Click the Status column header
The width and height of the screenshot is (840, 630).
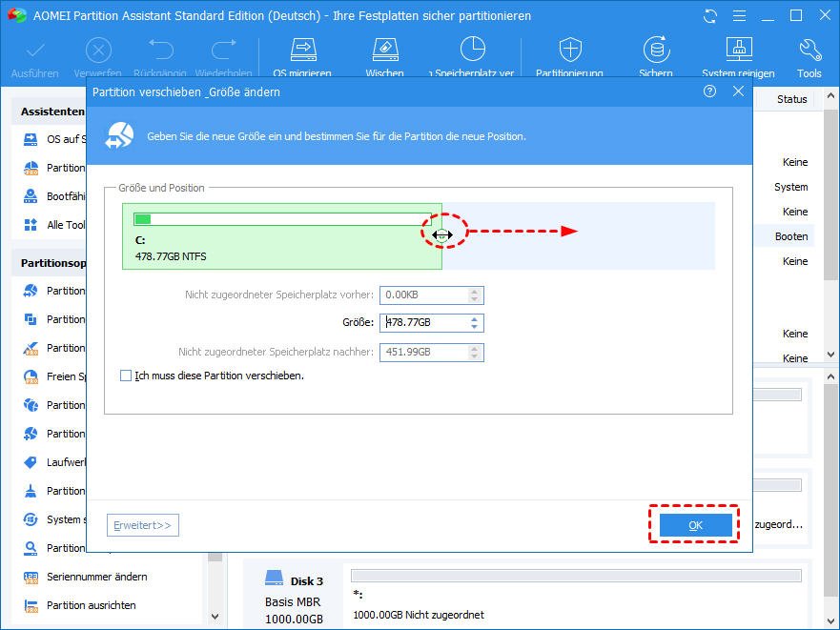click(791, 99)
